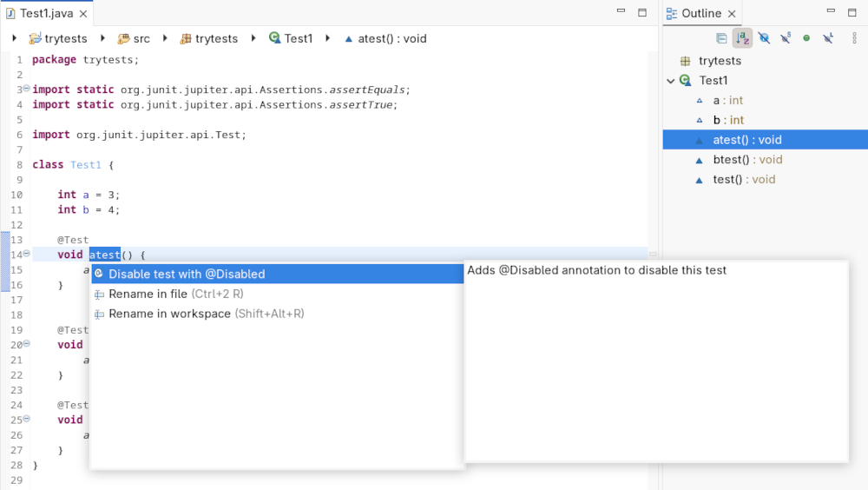This screenshot has width=868, height=490.
Task: Select field a : int in Outline
Action: [x=728, y=100]
